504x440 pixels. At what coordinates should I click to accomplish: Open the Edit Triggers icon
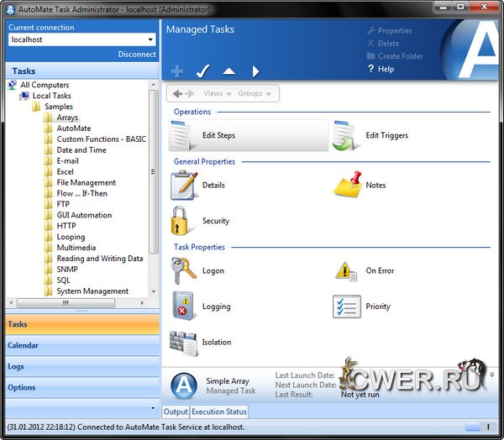[346, 135]
